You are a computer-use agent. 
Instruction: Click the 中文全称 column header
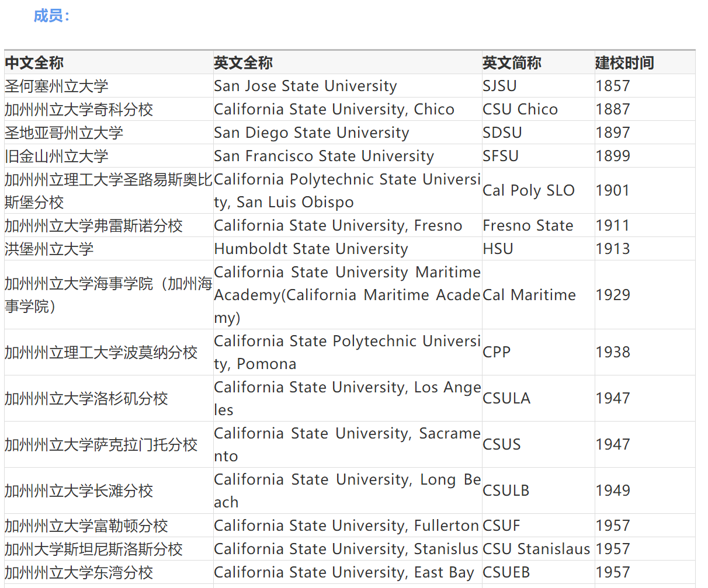[34, 62]
